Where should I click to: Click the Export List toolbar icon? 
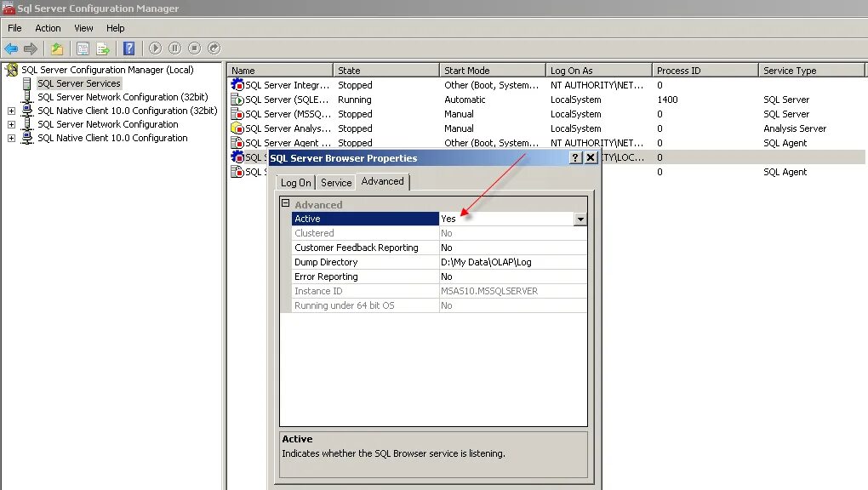coord(103,48)
